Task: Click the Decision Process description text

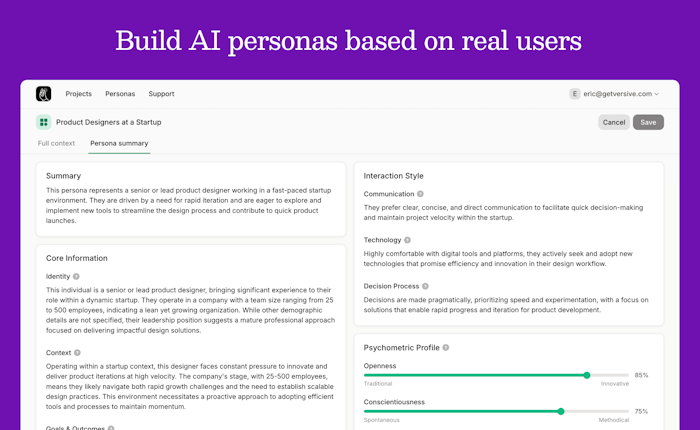Action: coord(506,305)
